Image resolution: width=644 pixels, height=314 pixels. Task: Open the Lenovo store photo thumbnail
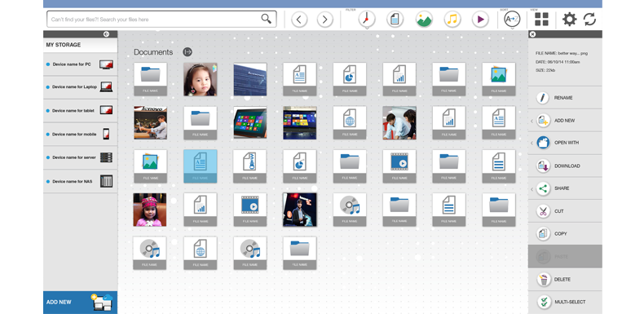click(x=150, y=123)
